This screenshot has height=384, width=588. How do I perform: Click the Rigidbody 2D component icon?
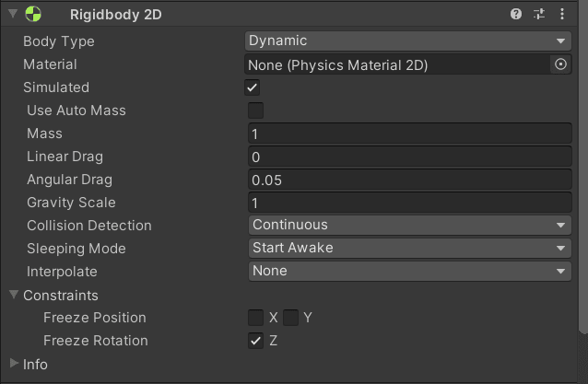point(33,14)
